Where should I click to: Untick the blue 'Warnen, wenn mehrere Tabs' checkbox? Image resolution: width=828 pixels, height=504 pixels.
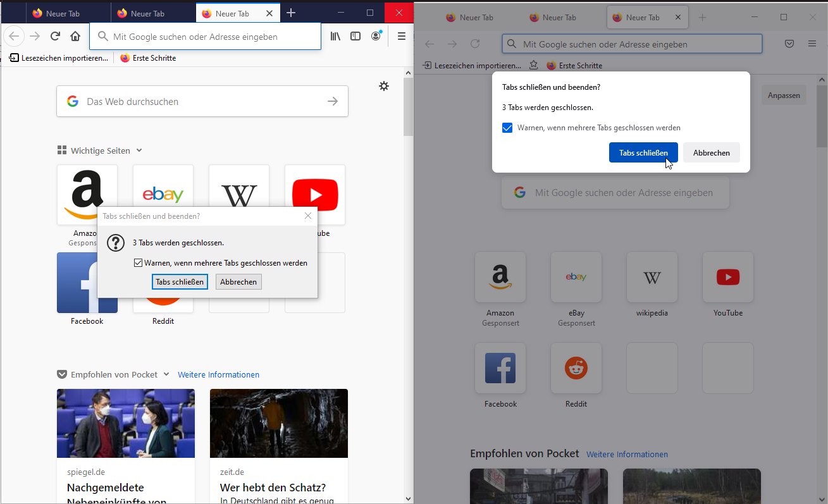[x=507, y=128]
